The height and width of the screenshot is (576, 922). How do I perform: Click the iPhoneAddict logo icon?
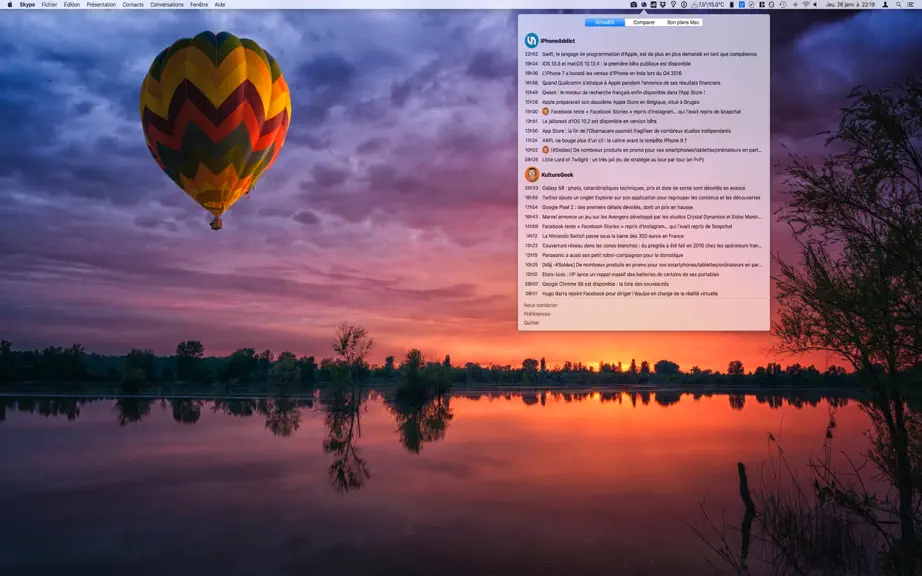[x=532, y=40]
